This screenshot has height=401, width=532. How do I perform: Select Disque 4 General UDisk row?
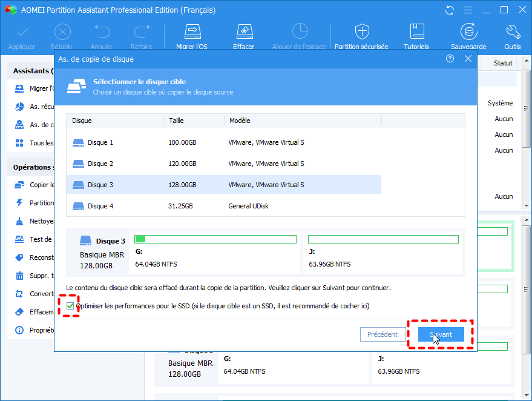[x=223, y=206]
